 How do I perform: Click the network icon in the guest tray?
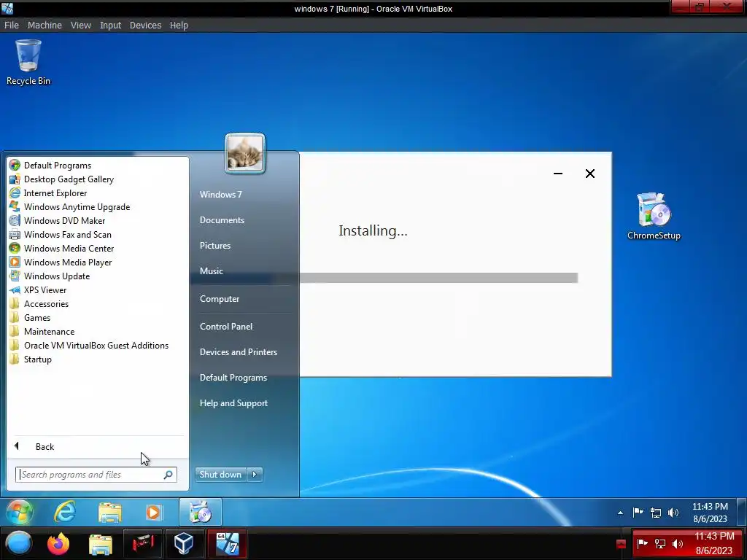tap(656, 513)
